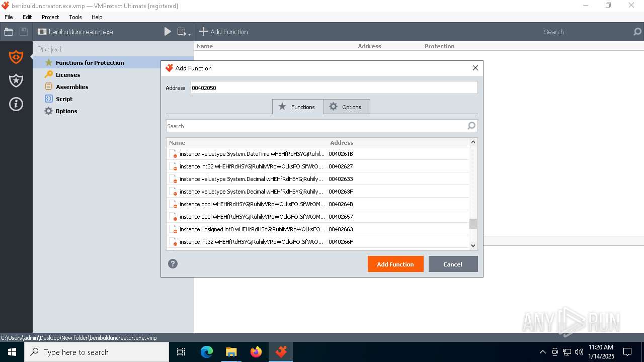Viewport: 644px width, 362px height.
Task: Open File Explorer from taskbar
Action: 231,352
